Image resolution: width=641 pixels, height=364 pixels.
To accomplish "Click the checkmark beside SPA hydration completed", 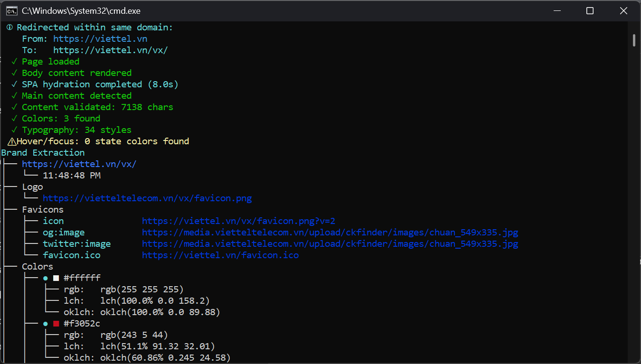I will [x=15, y=84].
